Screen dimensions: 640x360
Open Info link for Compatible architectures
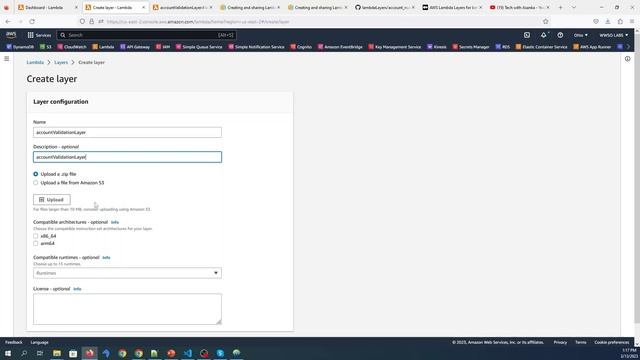115,222
